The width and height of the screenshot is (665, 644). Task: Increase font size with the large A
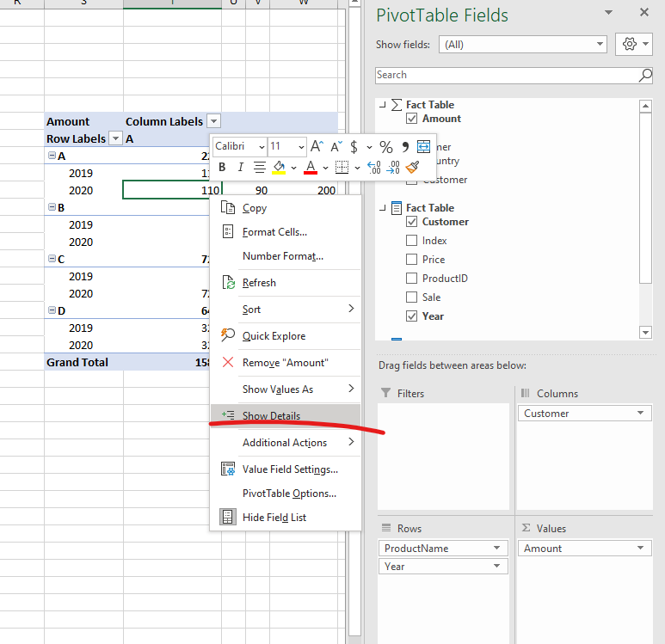coord(317,146)
